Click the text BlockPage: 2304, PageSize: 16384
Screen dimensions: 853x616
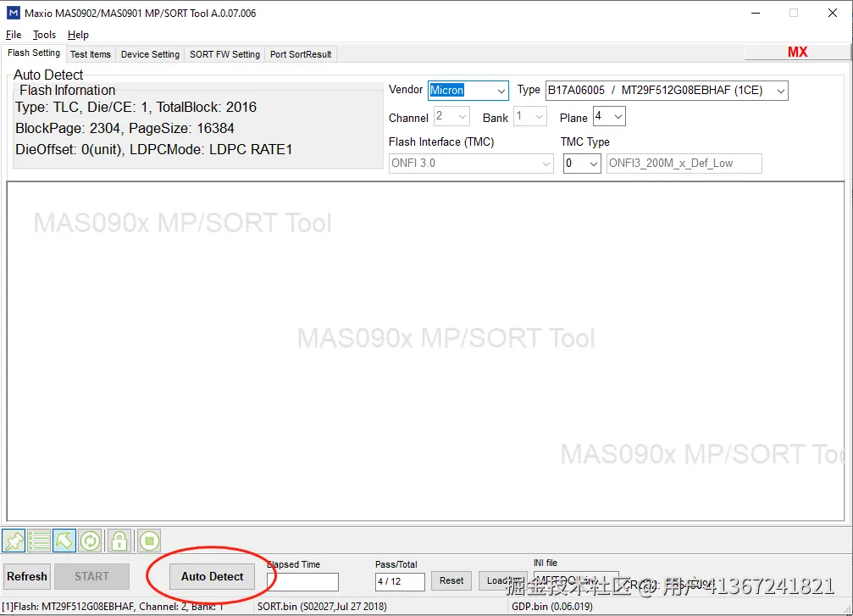coord(125,129)
